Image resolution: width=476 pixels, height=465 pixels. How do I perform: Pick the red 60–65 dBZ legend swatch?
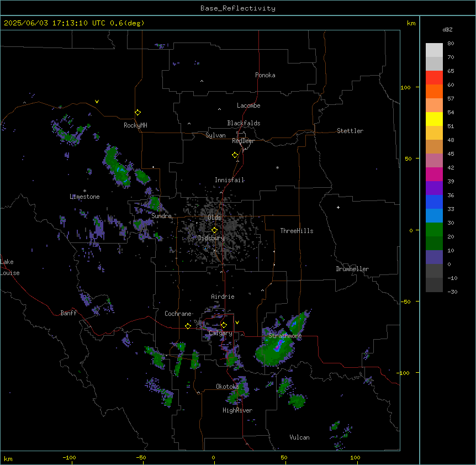point(434,78)
